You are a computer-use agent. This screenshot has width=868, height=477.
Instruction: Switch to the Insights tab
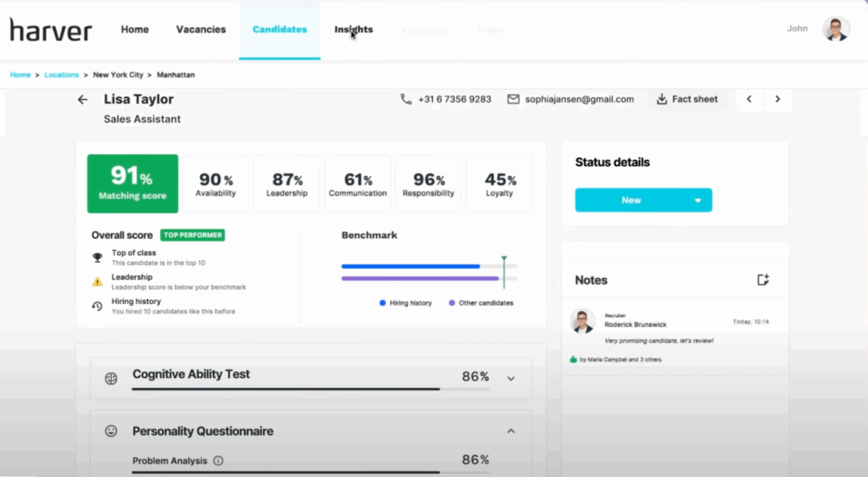click(353, 30)
